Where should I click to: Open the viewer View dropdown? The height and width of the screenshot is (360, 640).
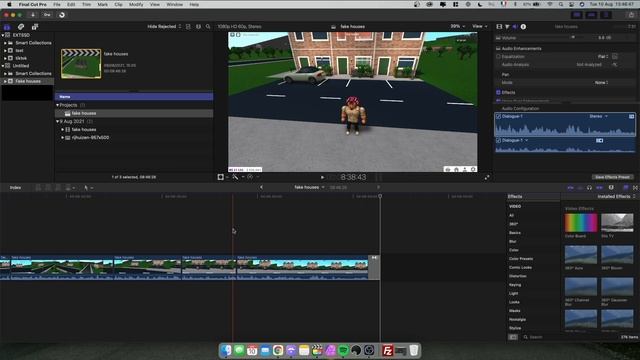(x=480, y=26)
